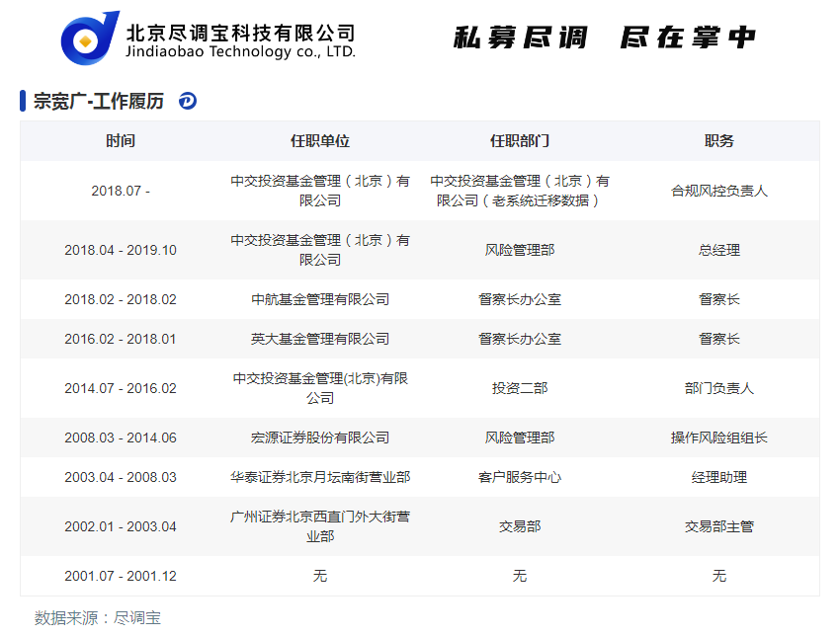Click the 职务 column header
The width and height of the screenshot is (840, 637).
point(719,141)
